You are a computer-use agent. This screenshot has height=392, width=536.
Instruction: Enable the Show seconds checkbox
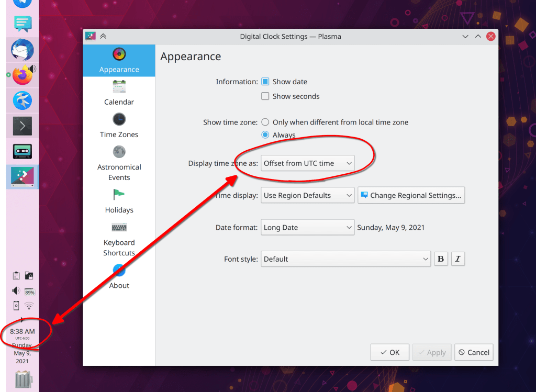pyautogui.click(x=265, y=96)
